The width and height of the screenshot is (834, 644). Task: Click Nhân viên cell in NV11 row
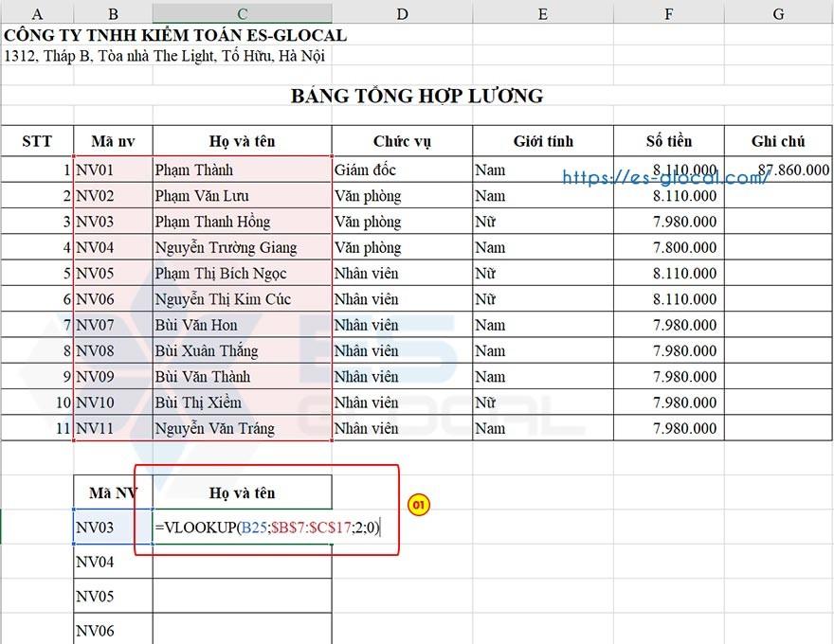point(402,428)
